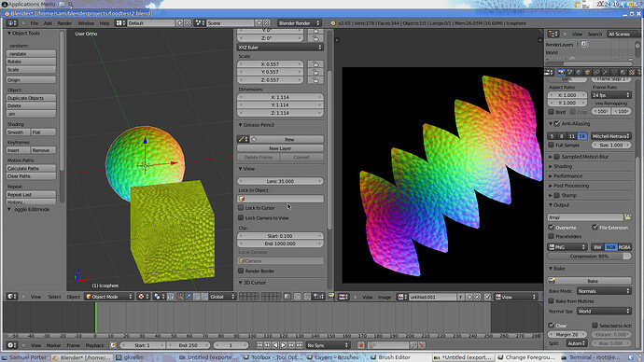Toggle the Render Border checkbox
644x362 pixels.
click(x=241, y=271)
